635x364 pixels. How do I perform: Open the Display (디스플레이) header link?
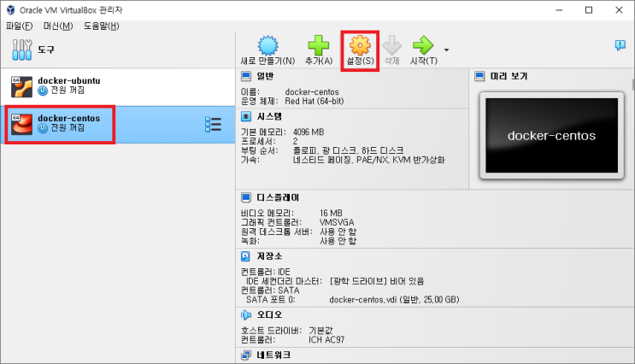pos(278,197)
